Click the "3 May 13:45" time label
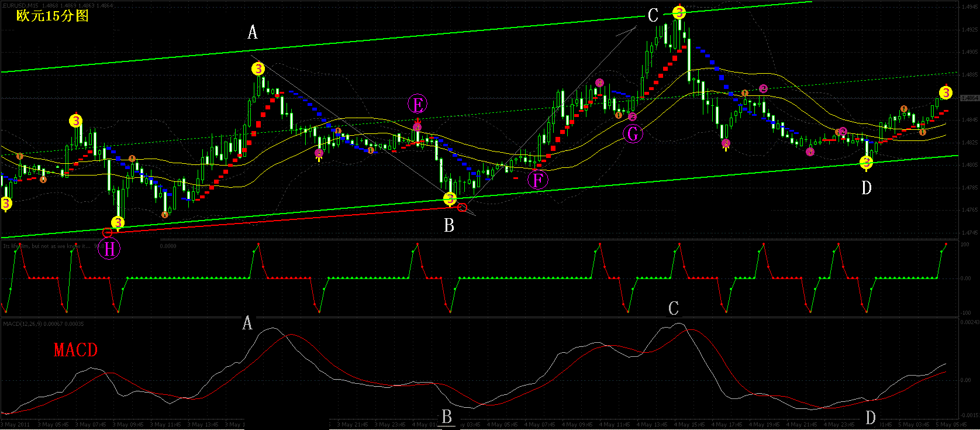The width and height of the screenshot is (980, 430). point(203,425)
